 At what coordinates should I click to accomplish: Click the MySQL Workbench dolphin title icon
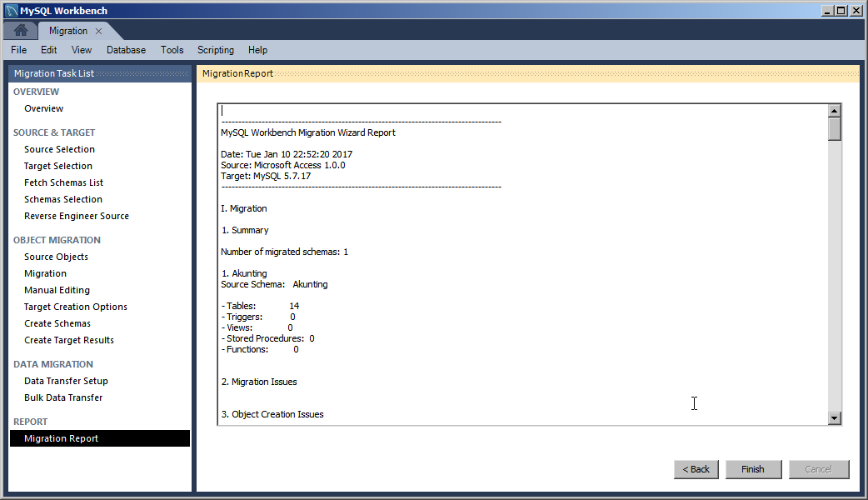(x=11, y=11)
